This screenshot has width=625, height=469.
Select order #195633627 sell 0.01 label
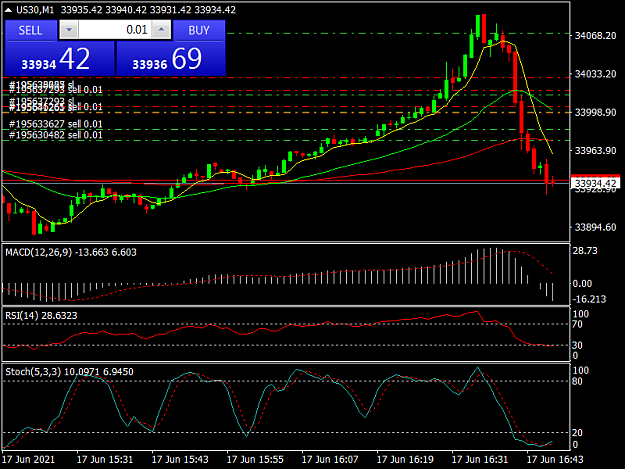pyautogui.click(x=56, y=124)
